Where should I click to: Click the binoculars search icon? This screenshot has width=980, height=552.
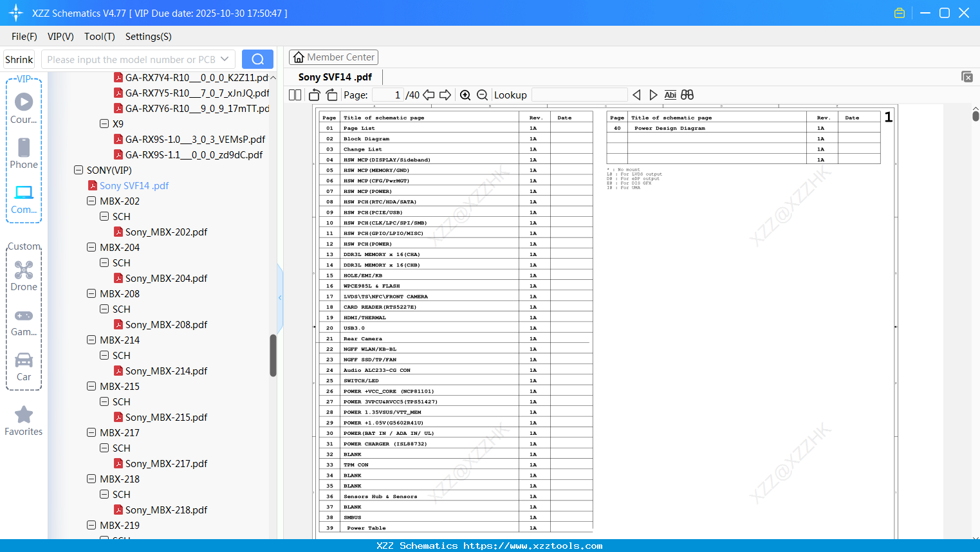point(687,95)
